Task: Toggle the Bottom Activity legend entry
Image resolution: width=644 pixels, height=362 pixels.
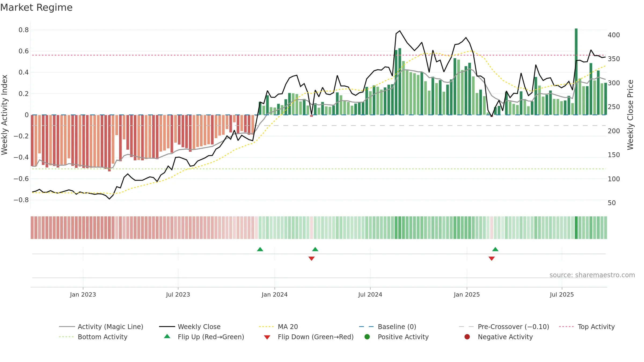Action: (93, 337)
